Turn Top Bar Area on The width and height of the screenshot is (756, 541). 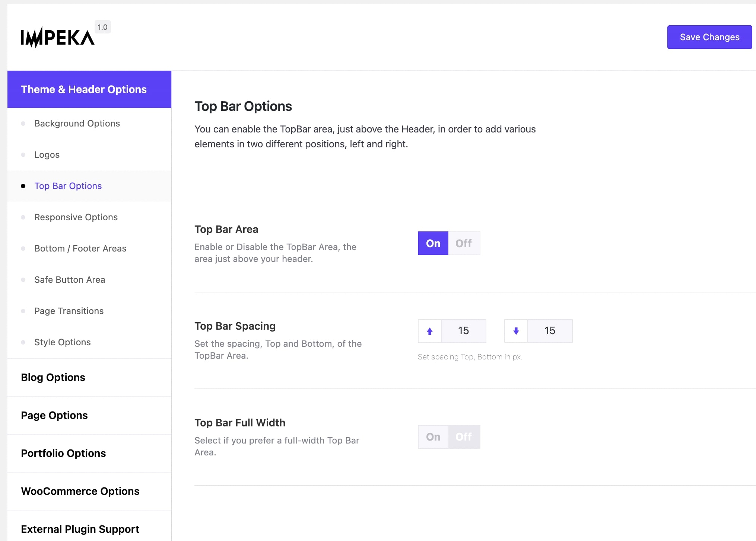coord(433,243)
